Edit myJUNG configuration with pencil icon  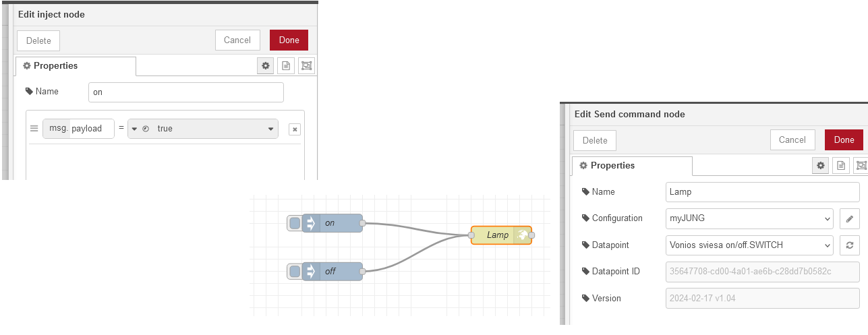point(850,218)
